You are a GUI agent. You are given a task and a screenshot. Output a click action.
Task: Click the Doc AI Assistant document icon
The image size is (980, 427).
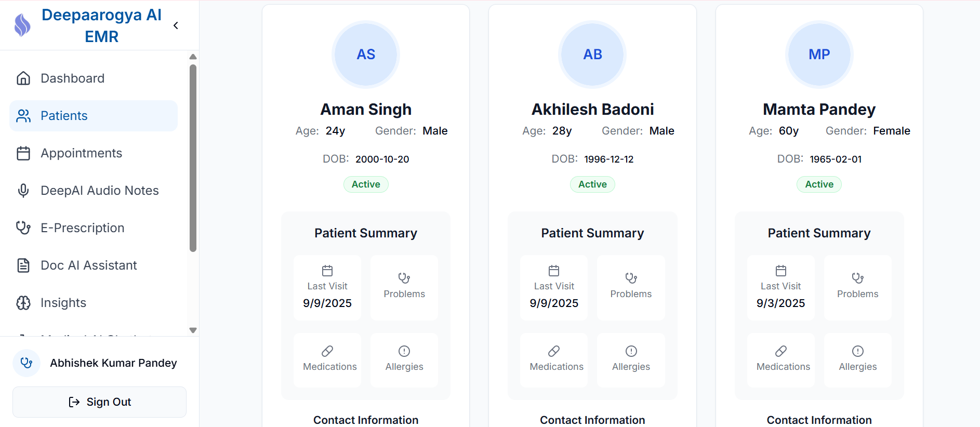[x=23, y=265]
